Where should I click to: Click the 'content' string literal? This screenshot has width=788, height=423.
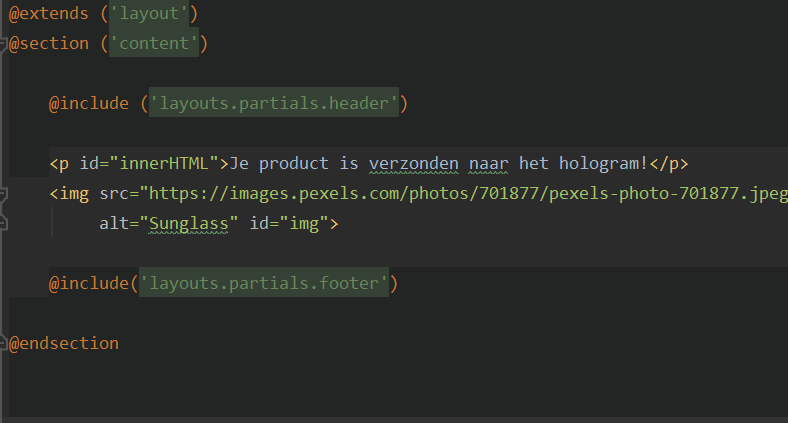click(x=154, y=44)
